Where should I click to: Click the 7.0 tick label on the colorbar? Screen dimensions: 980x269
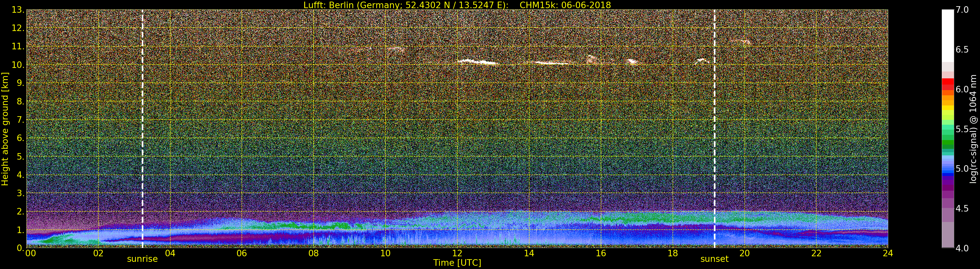tap(962, 10)
